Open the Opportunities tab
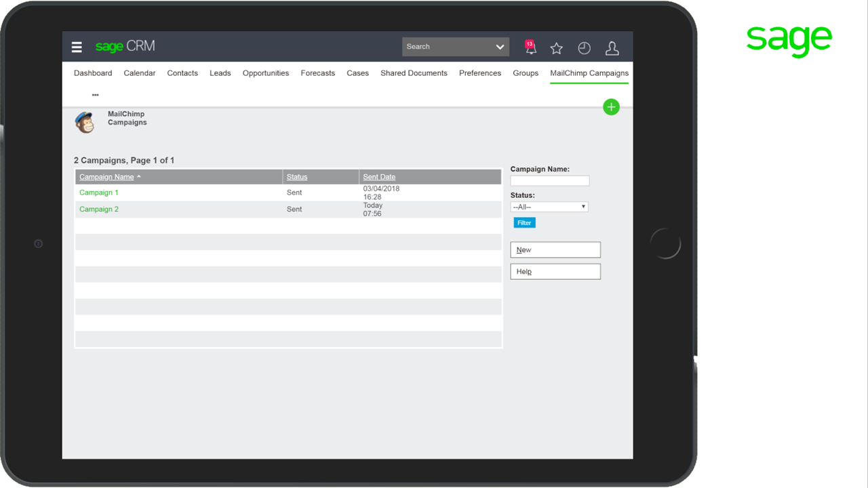868x488 pixels. pyautogui.click(x=265, y=73)
